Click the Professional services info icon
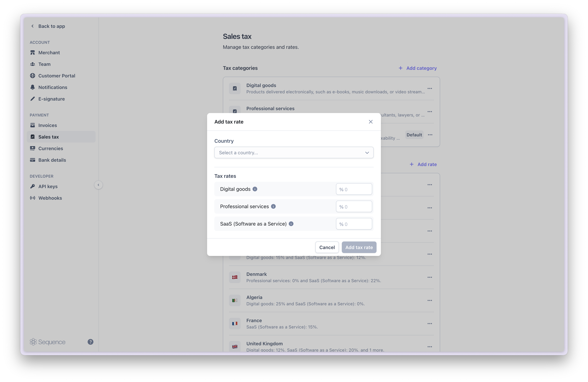 pyautogui.click(x=273, y=206)
